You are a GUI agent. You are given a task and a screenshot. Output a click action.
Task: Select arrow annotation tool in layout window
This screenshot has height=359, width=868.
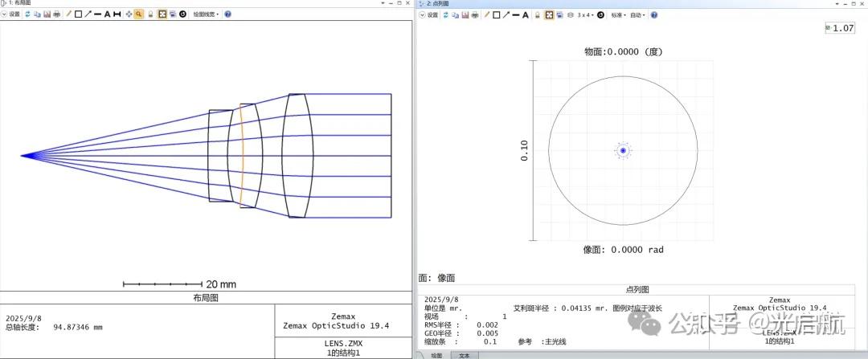point(88,14)
